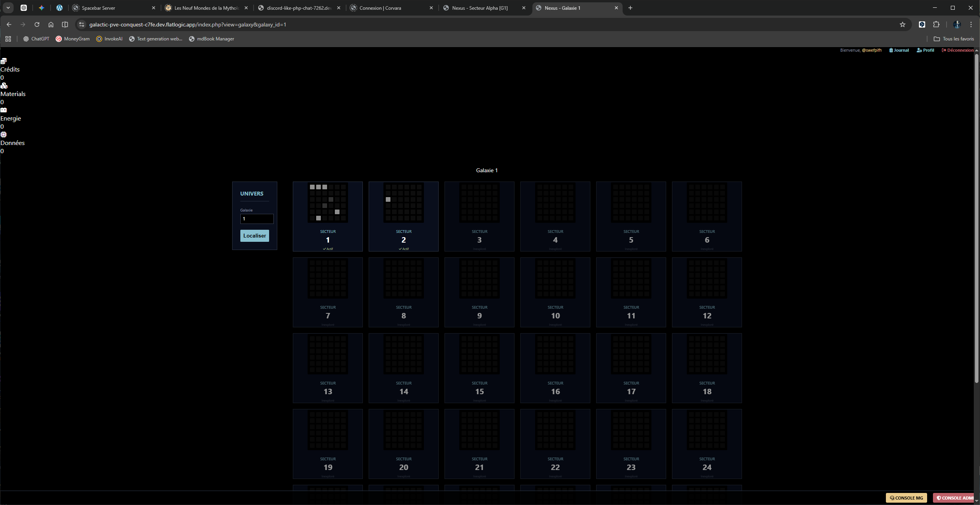
Task: Click the Déconnexion link
Action: (957, 50)
